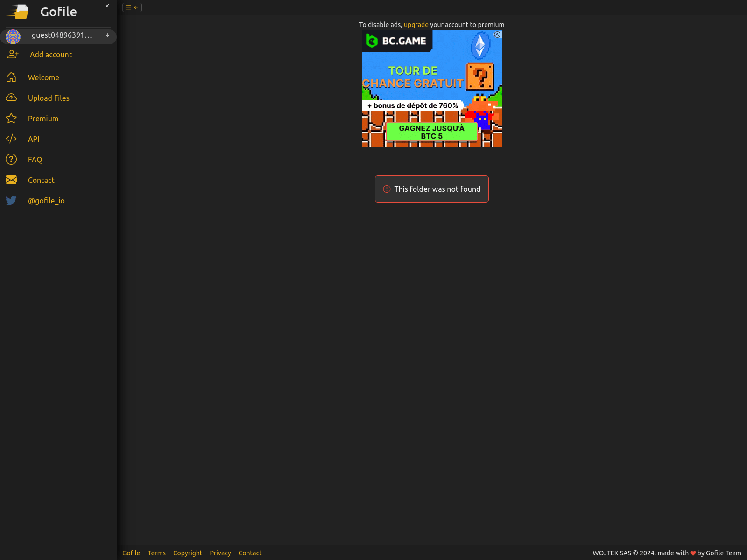
Task: Open the Terms footer link
Action: pyautogui.click(x=156, y=553)
